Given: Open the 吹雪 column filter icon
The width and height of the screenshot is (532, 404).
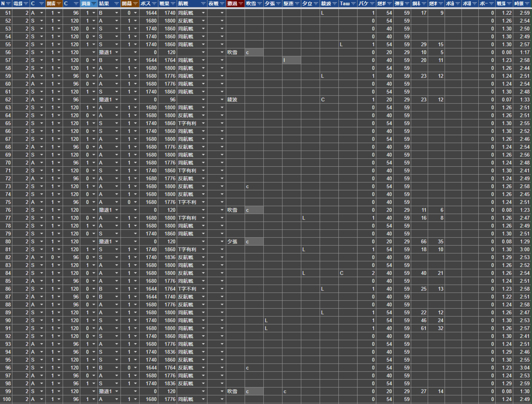Looking at the screenshot, I should point(260,4).
